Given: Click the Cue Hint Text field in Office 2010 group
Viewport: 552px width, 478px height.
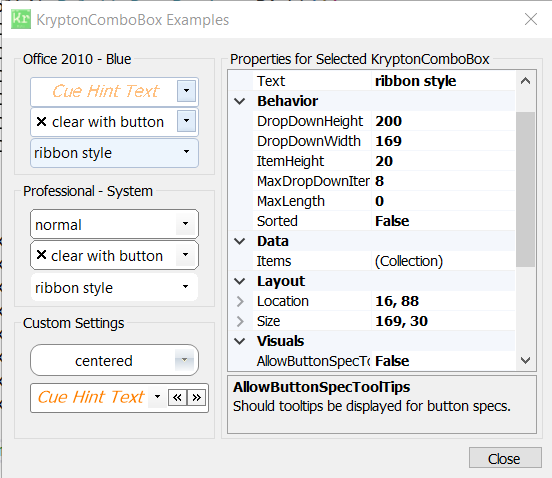Looking at the screenshot, I should point(106,91).
